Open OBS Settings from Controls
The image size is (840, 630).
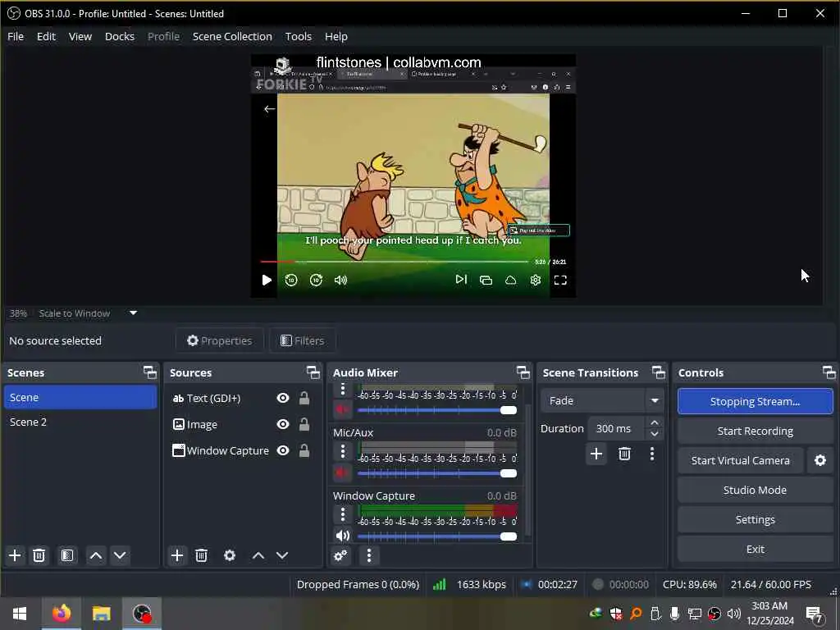coord(755,519)
